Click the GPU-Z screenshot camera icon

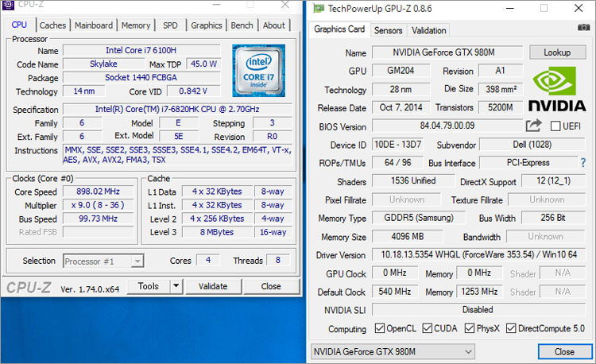click(583, 27)
